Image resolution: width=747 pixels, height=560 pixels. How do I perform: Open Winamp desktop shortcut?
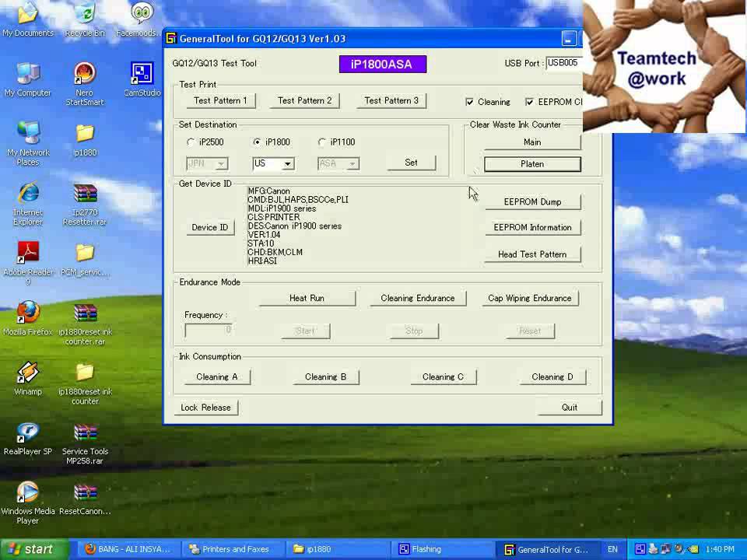(x=28, y=378)
